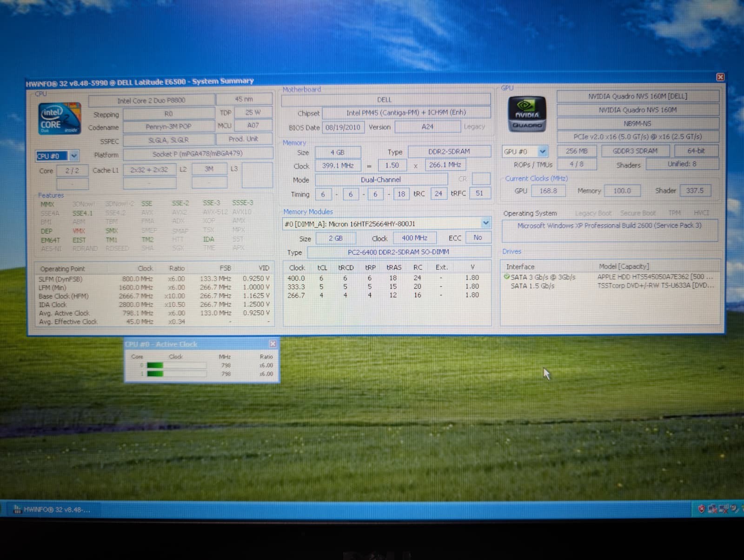
Task: Click the Secure Boot indicator
Action: tap(638, 213)
